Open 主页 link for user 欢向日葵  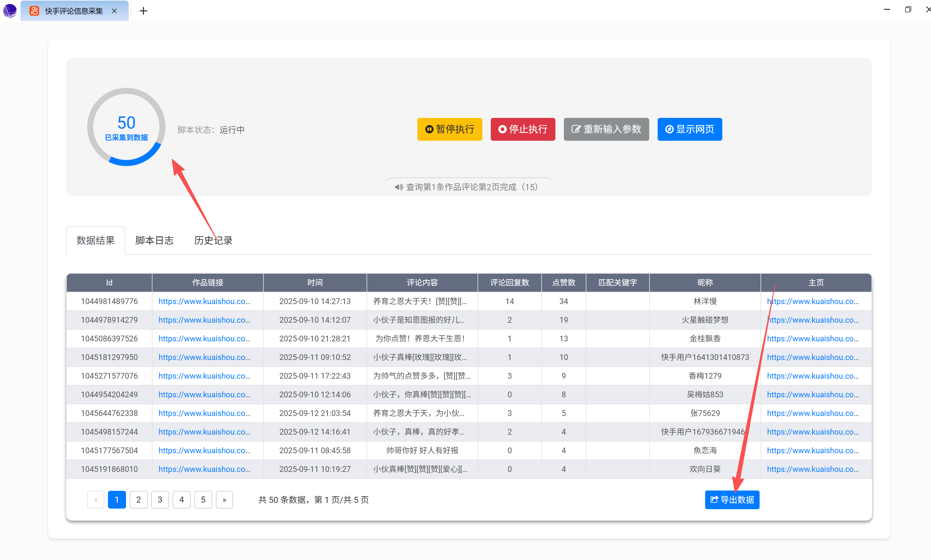(x=813, y=469)
